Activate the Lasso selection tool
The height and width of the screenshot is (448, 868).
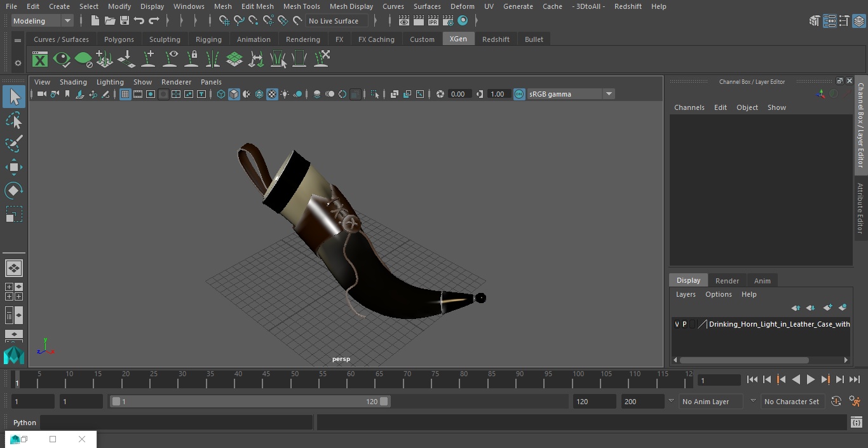click(x=14, y=121)
